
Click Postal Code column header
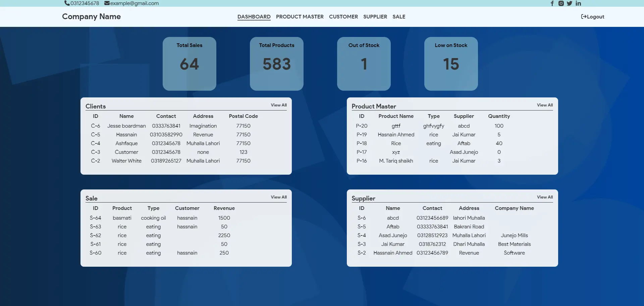click(x=244, y=116)
